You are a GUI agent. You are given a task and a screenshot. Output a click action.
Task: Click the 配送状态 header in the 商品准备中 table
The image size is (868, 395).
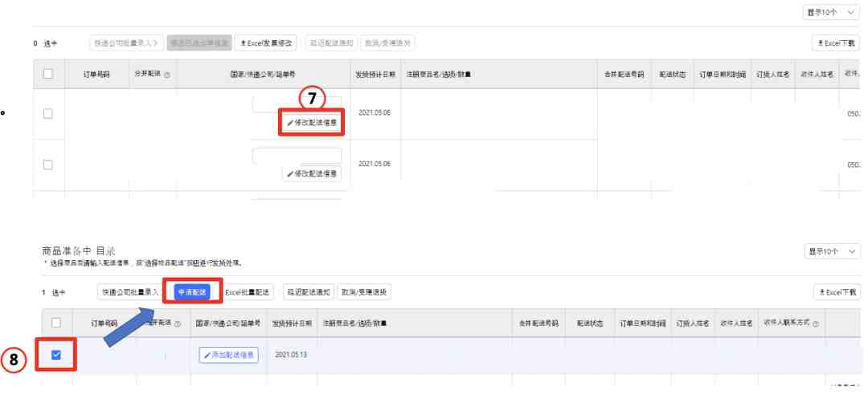click(x=590, y=323)
